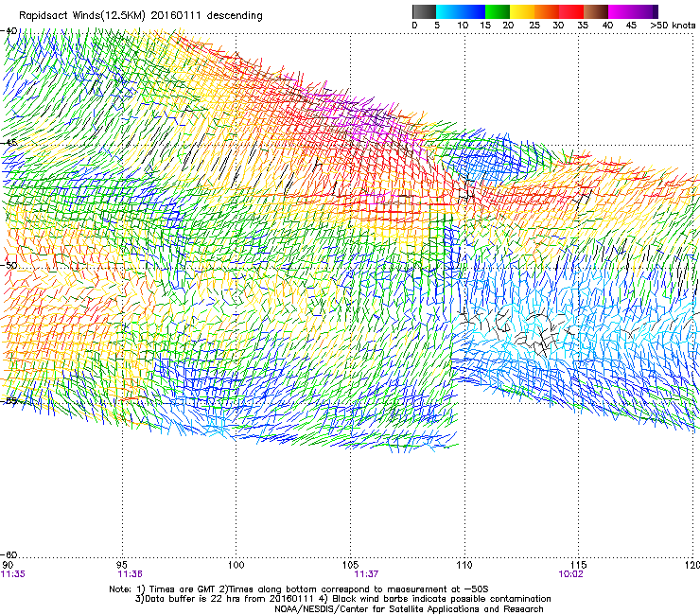The height and width of the screenshot is (615, 700).
Task: Click the green 15-20 knots legend swatch
Action: pos(498,11)
